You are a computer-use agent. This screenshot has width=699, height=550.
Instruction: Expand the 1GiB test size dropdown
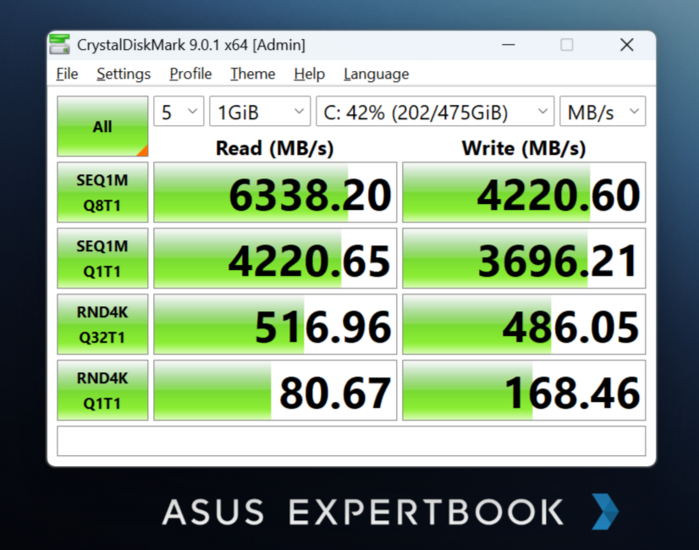258,112
